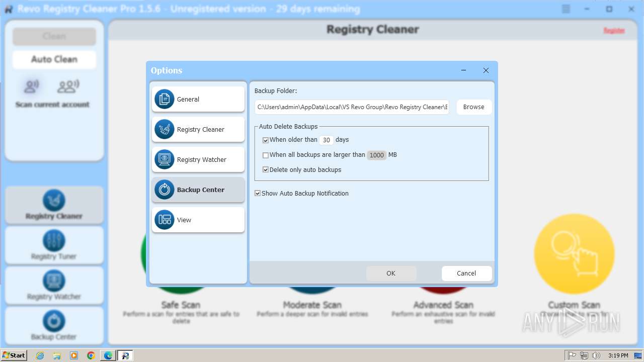Edit the days value field
The width and height of the screenshot is (644, 362).
point(327,140)
